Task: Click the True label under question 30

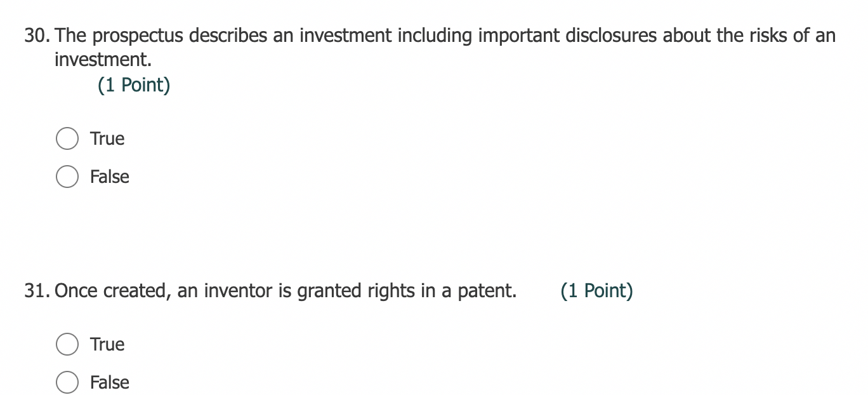Action: (x=106, y=138)
